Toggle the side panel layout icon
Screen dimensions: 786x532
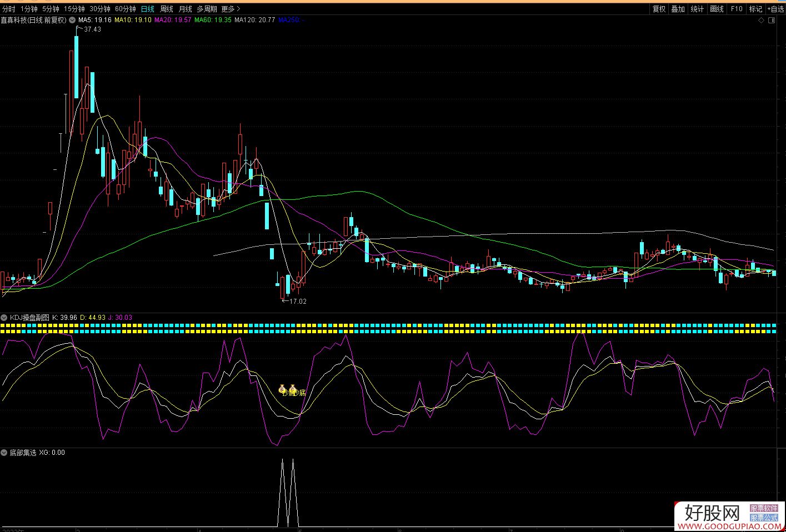tap(771, 21)
